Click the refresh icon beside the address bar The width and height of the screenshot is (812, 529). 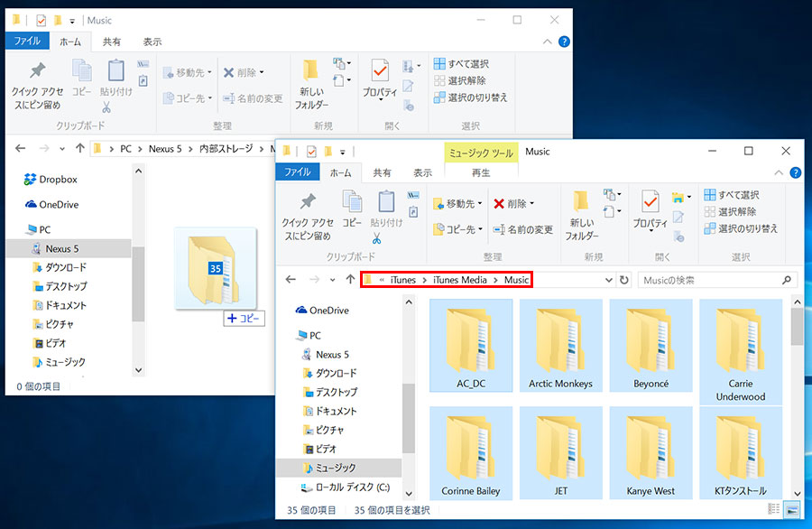coord(624,280)
